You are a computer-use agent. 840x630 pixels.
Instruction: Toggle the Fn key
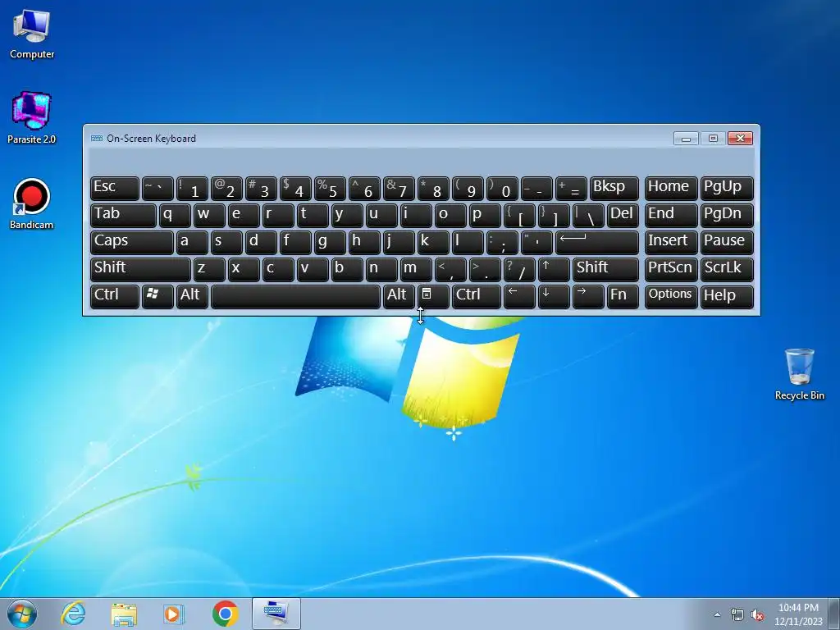tap(623, 297)
